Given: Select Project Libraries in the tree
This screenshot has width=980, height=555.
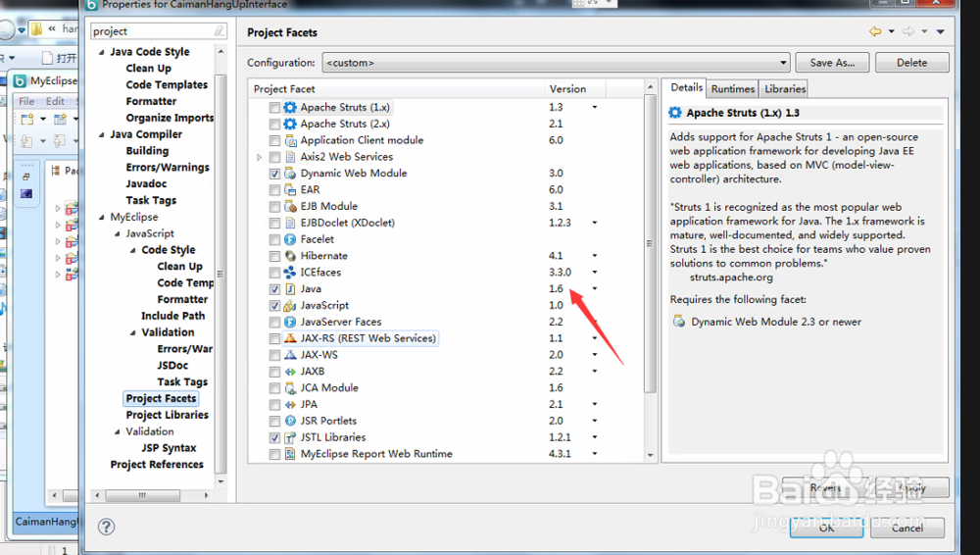Looking at the screenshot, I should (167, 415).
